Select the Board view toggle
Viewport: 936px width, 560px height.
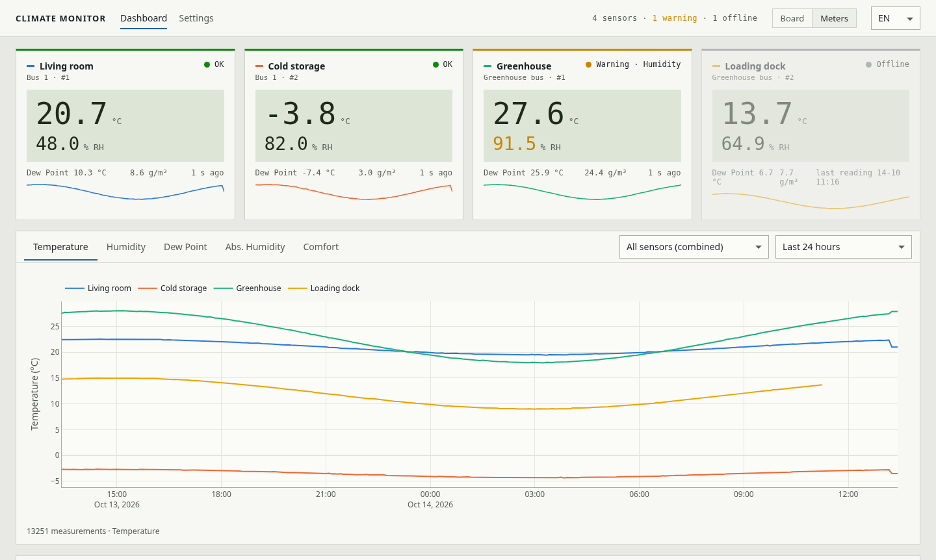click(792, 18)
